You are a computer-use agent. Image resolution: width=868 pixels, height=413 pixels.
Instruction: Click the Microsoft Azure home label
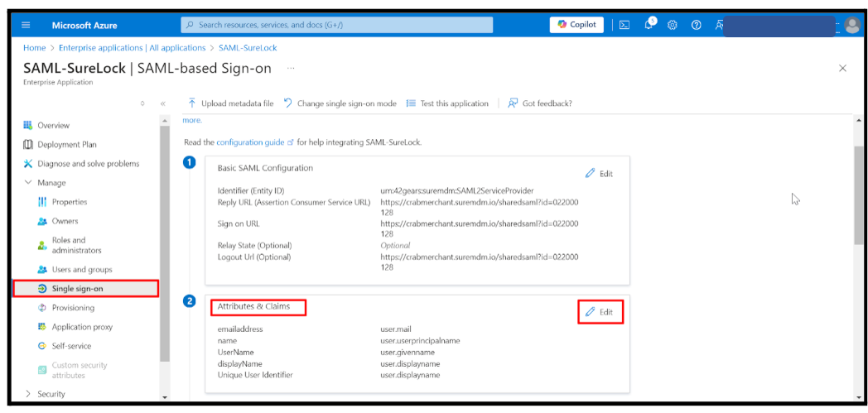(84, 26)
